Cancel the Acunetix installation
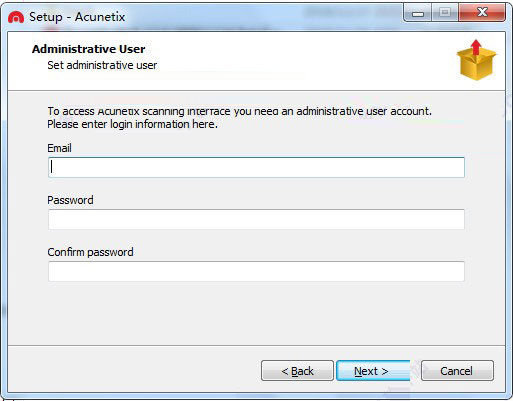Viewport: 513px width, 401px height. 457,371
